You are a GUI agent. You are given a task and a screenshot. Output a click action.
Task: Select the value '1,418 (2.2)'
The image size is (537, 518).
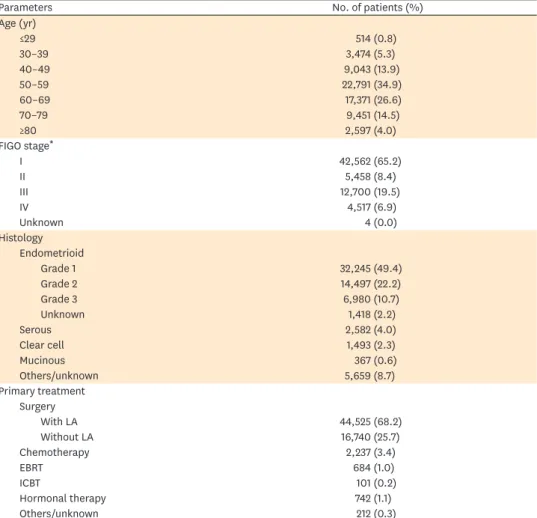(372, 315)
